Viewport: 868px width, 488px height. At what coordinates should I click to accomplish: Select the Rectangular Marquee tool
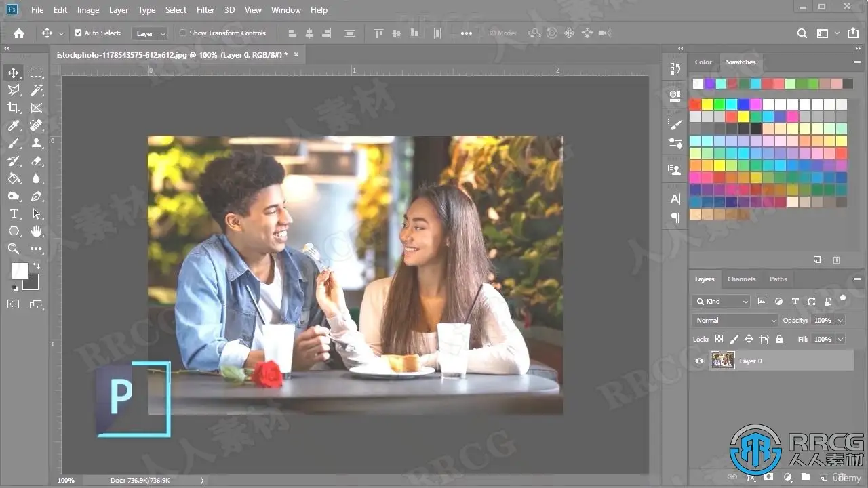[x=37, y=73]
